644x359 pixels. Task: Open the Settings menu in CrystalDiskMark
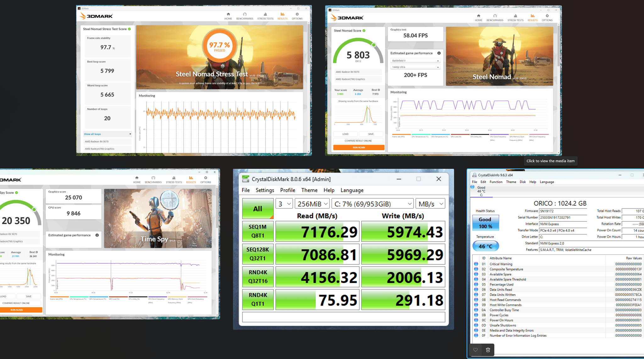click(x=265, y=190)
